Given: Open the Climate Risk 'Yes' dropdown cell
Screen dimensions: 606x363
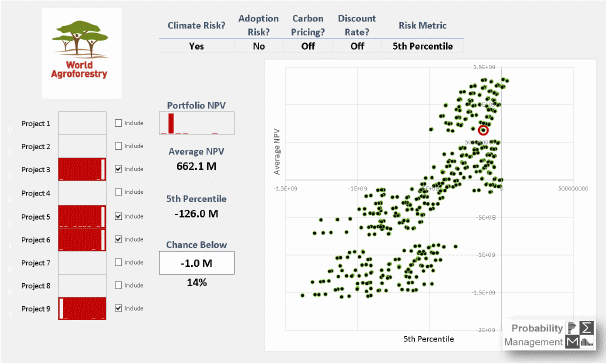Looking at the screenshot, I should (196, 46).
